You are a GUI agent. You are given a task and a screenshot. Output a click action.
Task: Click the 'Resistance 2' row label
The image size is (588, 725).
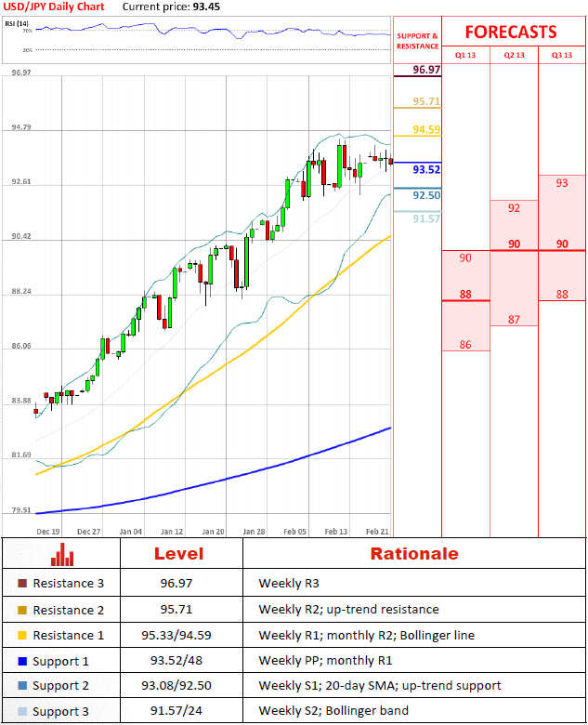click(69, 611)
